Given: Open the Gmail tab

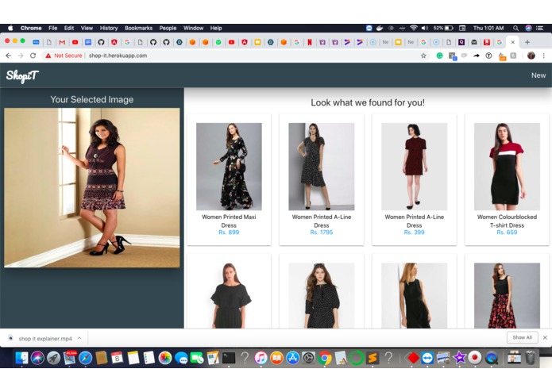Looking at the screenshot, I should (x=62, y=42).
